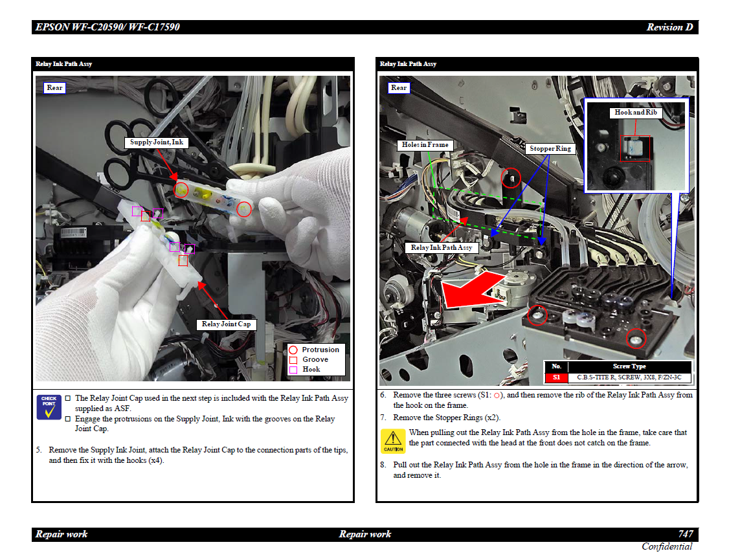Click the black Groove square in legend
The image size is (729, 560).
293,360
